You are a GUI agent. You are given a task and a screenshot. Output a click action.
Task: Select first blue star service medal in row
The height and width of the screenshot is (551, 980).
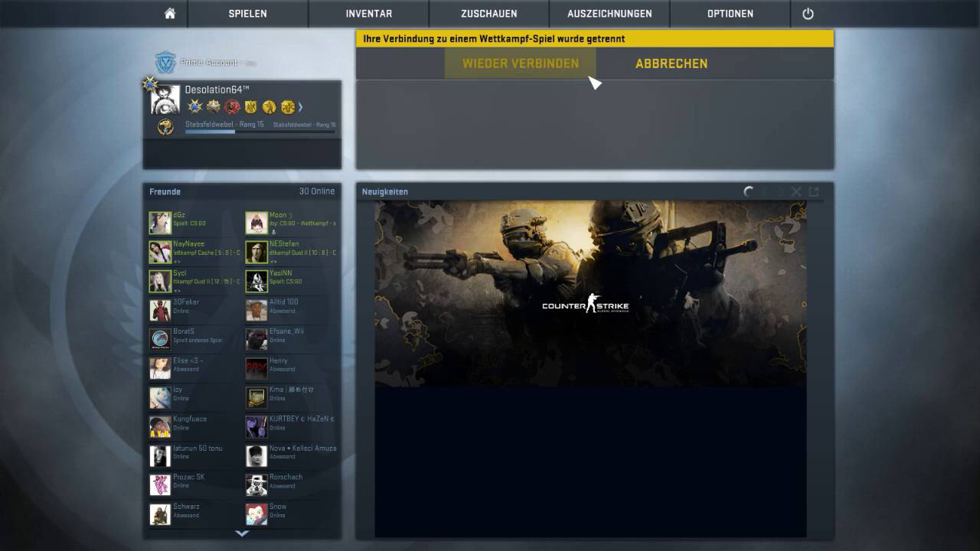pyautogui.click(x=194, y=106)
